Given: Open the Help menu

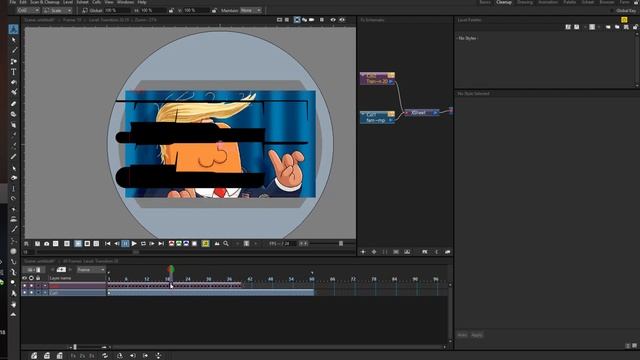Looking at the screenshot, I should 142,2.
